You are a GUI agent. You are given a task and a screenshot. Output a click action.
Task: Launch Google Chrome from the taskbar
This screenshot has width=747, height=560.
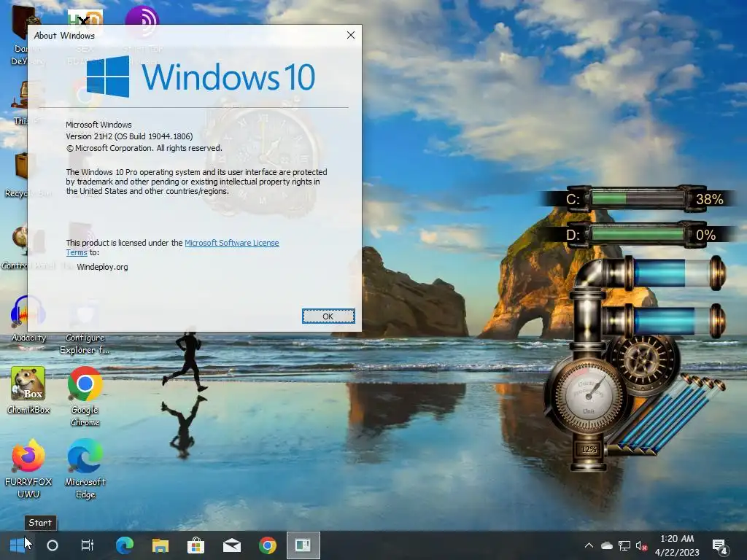click(x=267, y=545)
